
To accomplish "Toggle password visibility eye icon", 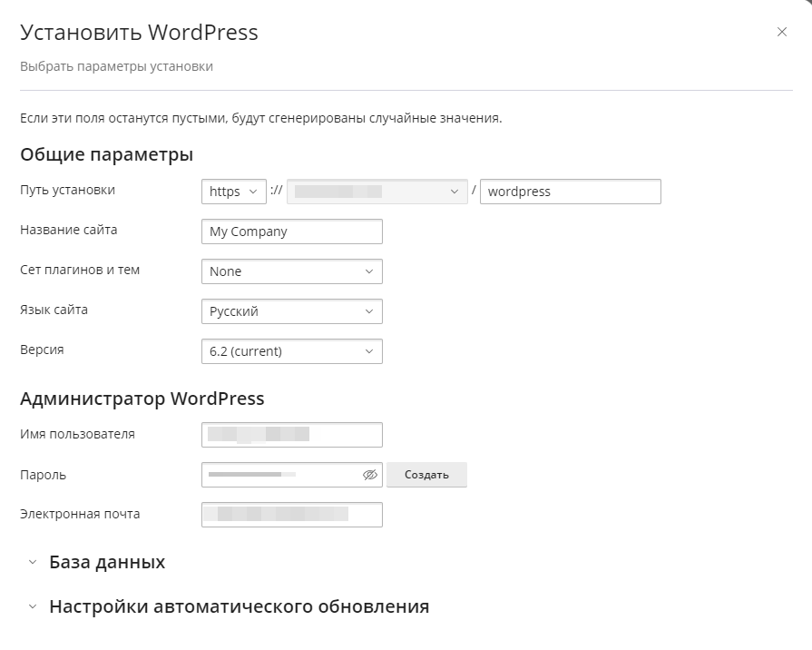I will pyautogui.click(x=370, y=475).
